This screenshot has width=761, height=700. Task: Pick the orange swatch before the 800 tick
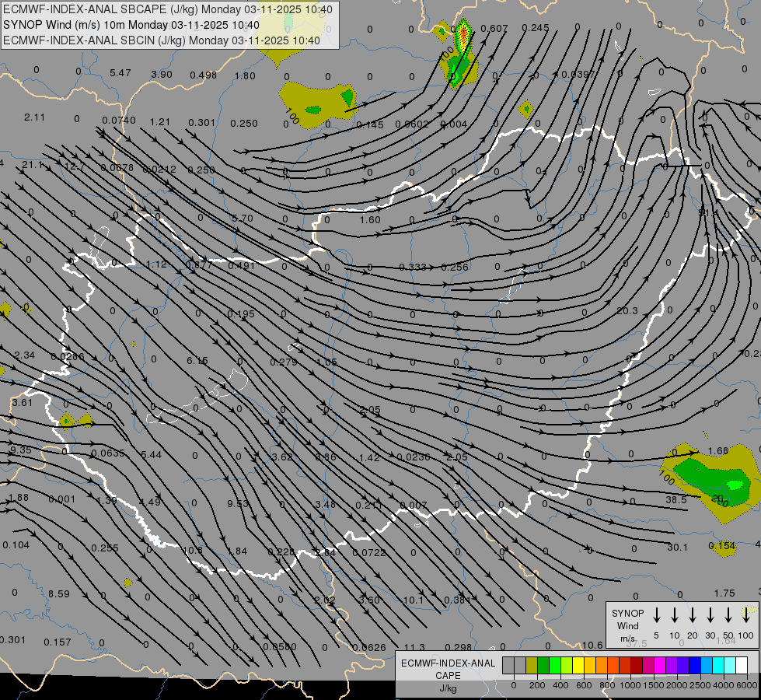[x=602, y=666]
